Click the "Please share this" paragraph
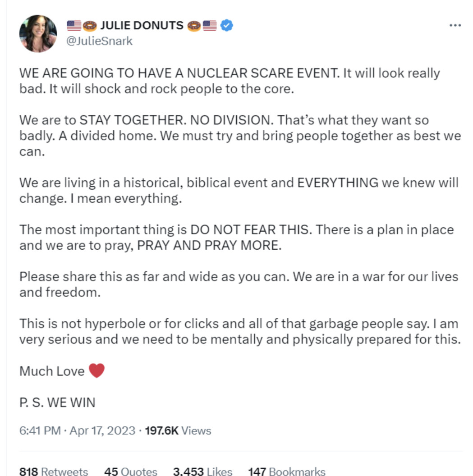 pos(239,284)
